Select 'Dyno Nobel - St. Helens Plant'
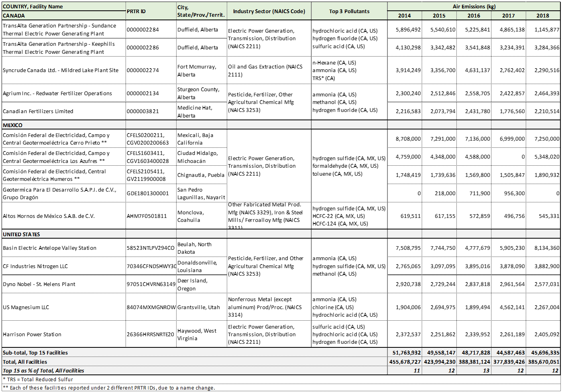 (x=39, y=284)
